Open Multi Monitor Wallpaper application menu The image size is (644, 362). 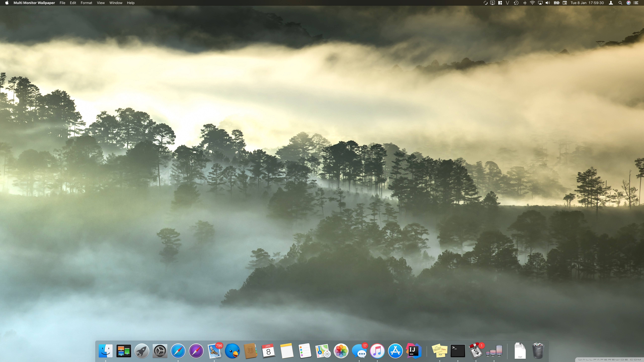click(34, 3)
